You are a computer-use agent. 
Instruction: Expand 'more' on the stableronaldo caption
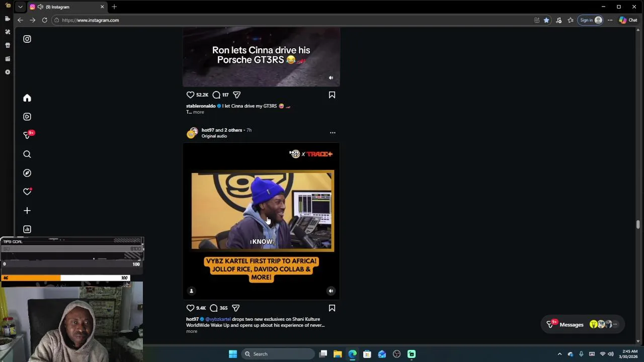[x=198, y=112]
